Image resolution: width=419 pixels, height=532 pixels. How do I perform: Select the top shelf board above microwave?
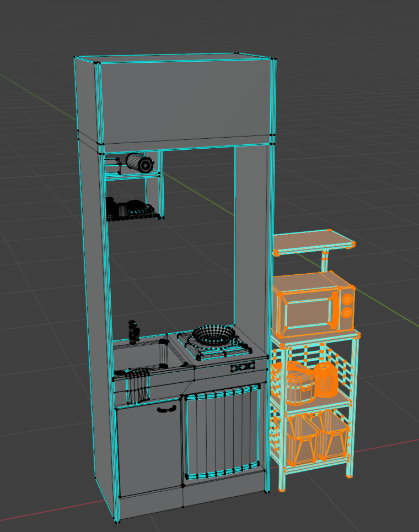pos(313,240)
